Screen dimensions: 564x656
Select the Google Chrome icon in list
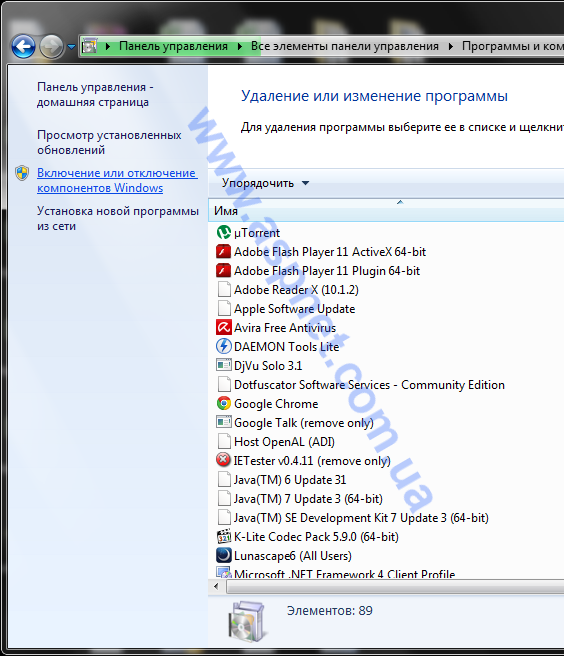tap(223, 403)
